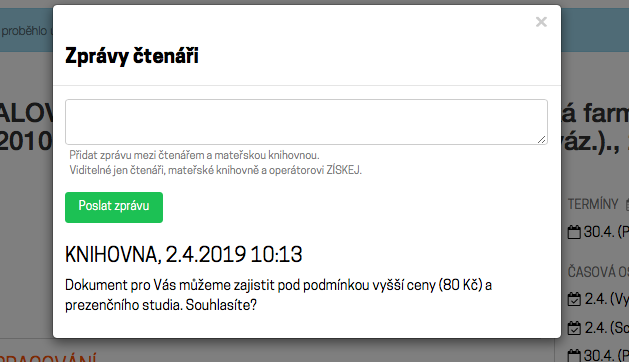Send message with Poslat zprávu button
The width and height of the screenshot is (629, 362).
[x=114, y=207]
